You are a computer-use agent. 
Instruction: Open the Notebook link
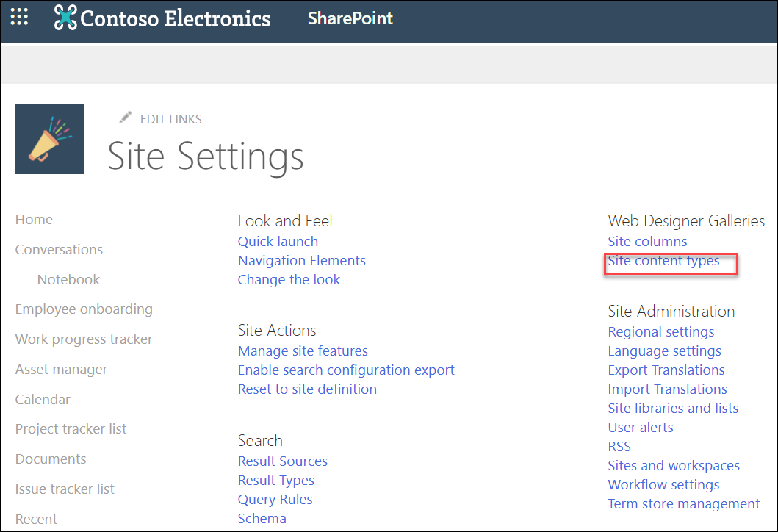click(68, 279)
